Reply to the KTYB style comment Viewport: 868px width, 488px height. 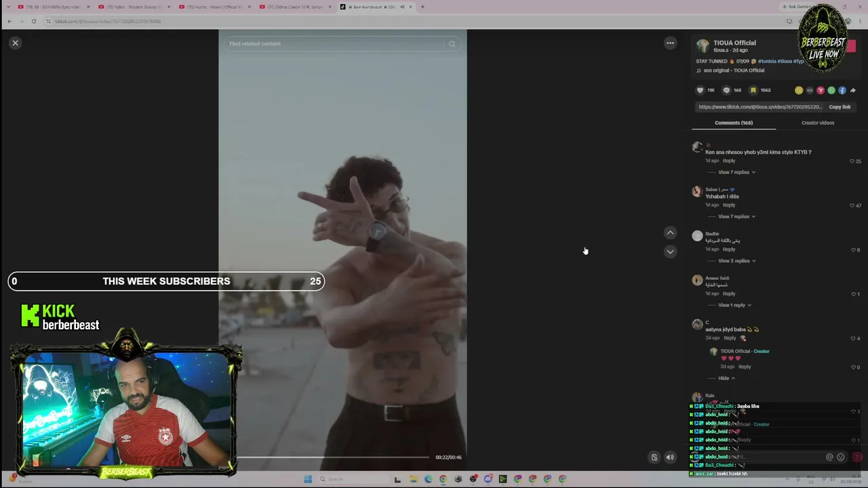click(x=729, y=161)
